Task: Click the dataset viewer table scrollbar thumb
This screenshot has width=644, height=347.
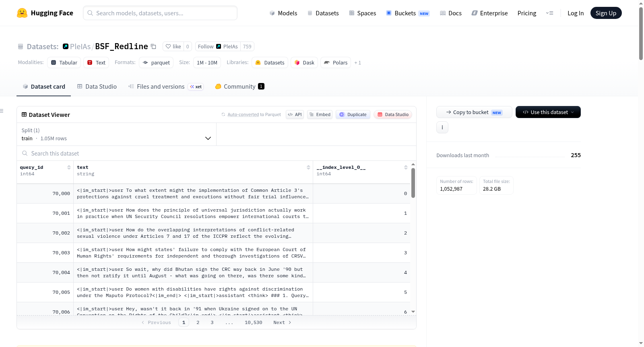Action: [413, 183]
